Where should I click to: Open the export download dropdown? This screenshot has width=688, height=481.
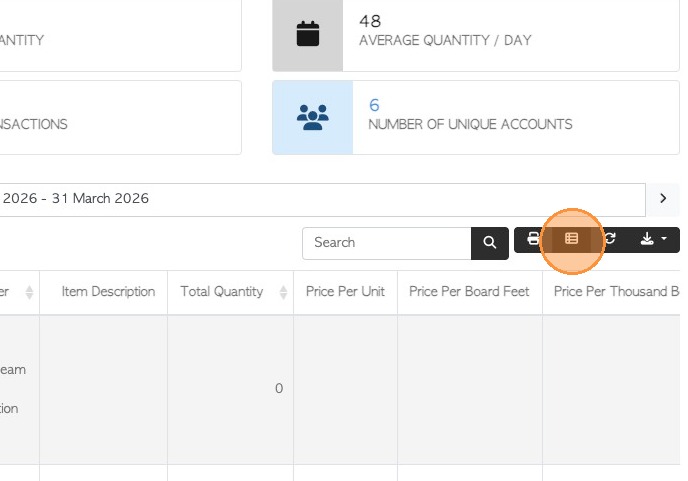[x=653, y=240]
